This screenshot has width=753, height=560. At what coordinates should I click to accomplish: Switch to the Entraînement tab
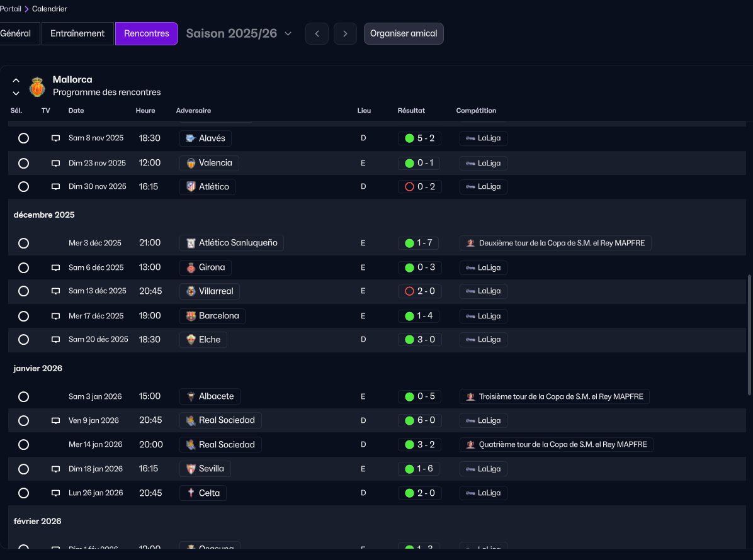[x=77, y=33]
